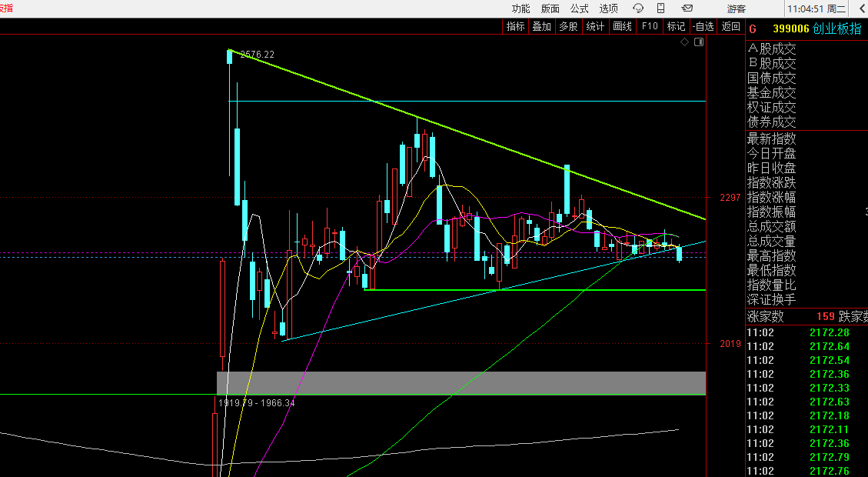Click the 399006 创业板指 title
868x477 pixels.
pyautogui.click(x=817, y=28)
